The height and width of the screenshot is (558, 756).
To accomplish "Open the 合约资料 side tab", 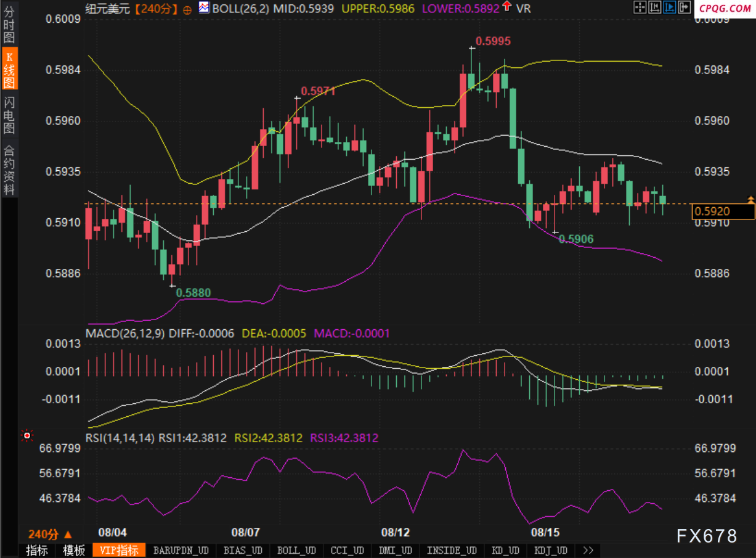I will tap(9, 170).
